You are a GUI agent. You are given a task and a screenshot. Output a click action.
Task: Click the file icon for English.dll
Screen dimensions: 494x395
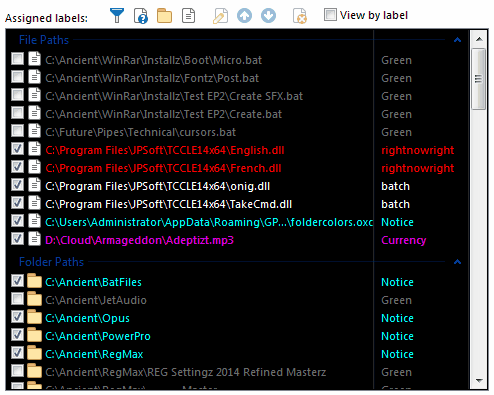point(34,149)
